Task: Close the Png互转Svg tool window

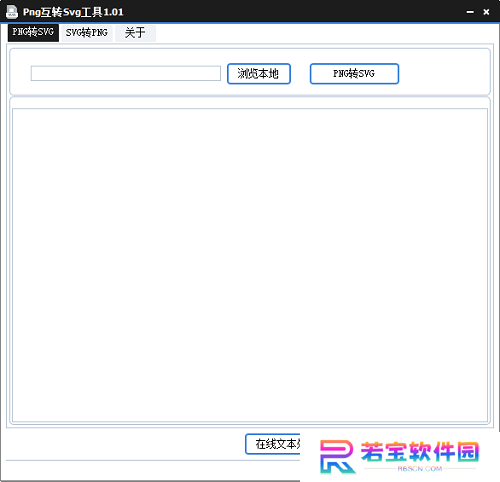Action: pos(486,12)
